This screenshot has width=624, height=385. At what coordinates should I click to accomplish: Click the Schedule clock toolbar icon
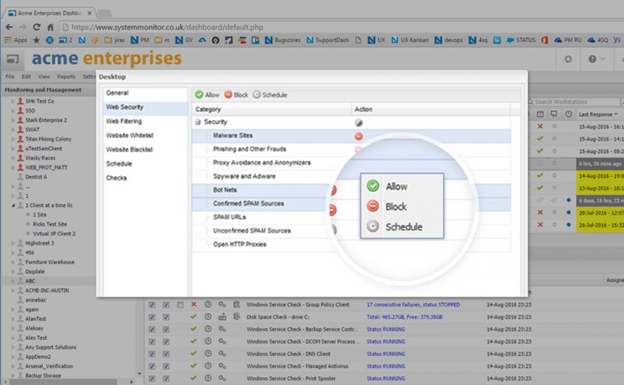(x=257, y=95)
